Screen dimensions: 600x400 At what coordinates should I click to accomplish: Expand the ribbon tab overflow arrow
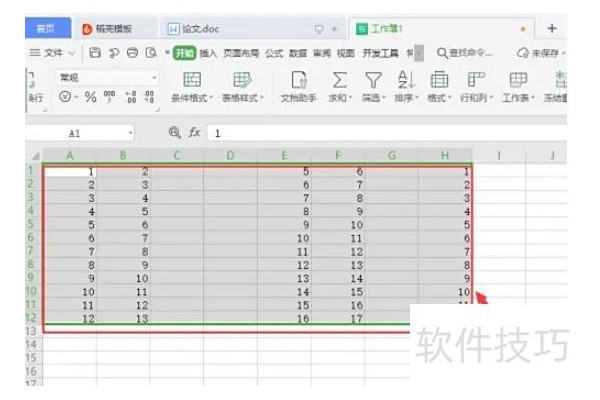419,53
